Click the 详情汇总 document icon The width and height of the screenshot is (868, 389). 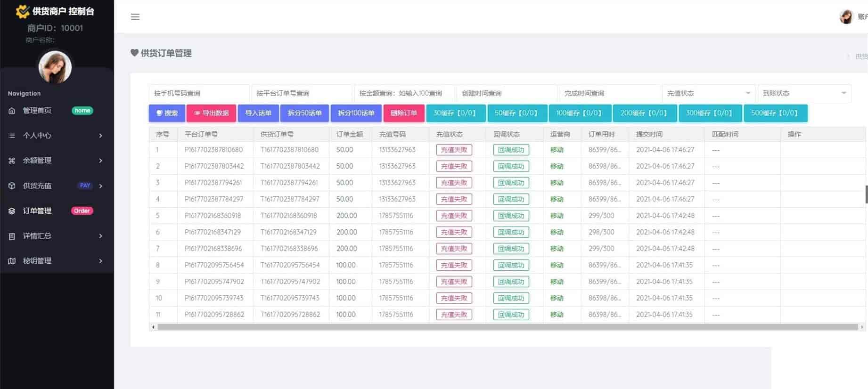point(12,236)
